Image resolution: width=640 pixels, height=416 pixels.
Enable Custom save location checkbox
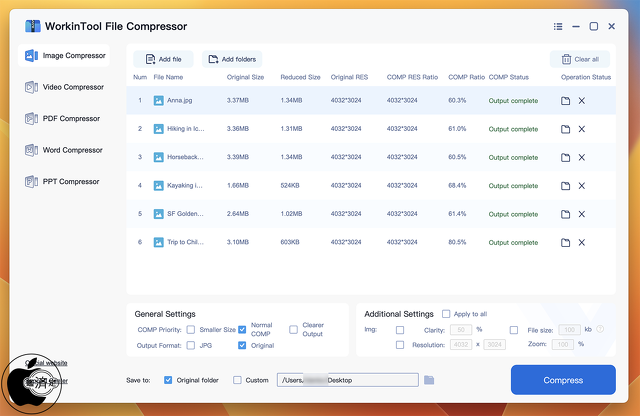(237, 380)
